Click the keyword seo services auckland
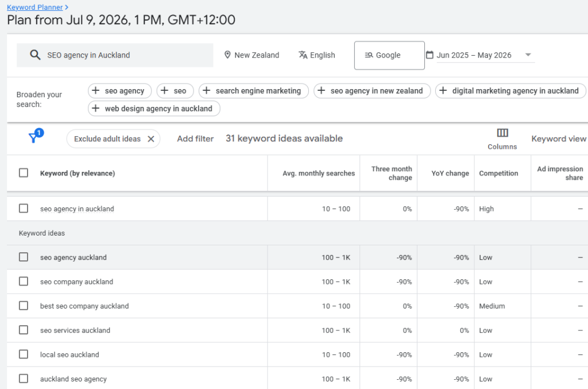 coord(75,330)
